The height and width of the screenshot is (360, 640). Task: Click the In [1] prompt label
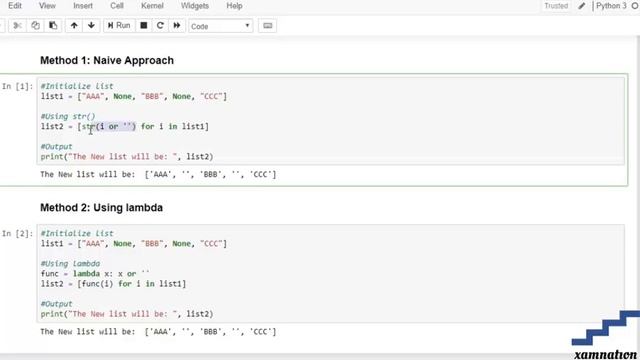point(17,86)
